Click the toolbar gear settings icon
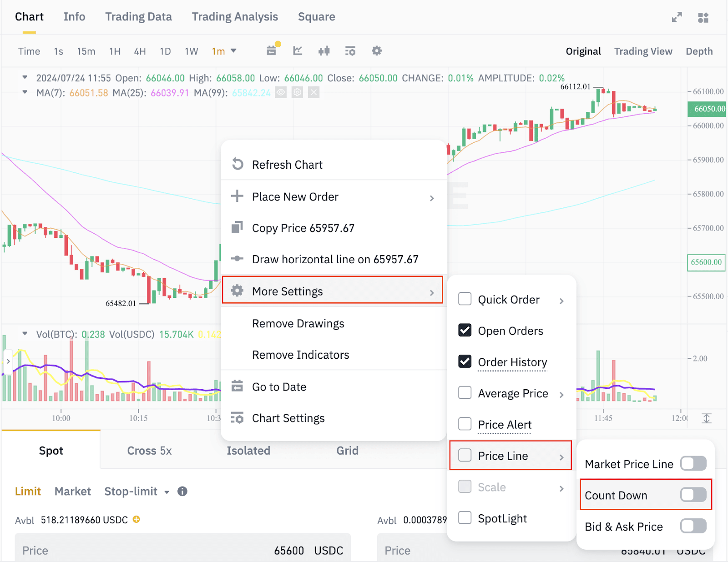The image size is (728, 562). point(376,50)
